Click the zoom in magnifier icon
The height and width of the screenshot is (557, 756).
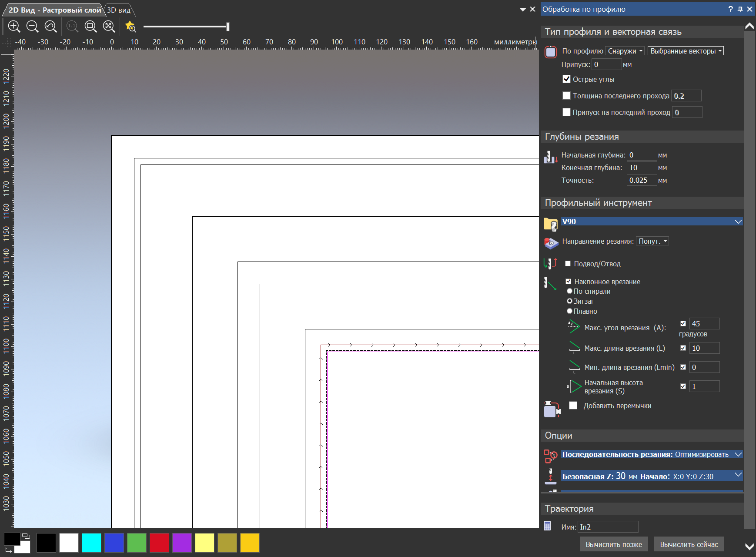14,27
